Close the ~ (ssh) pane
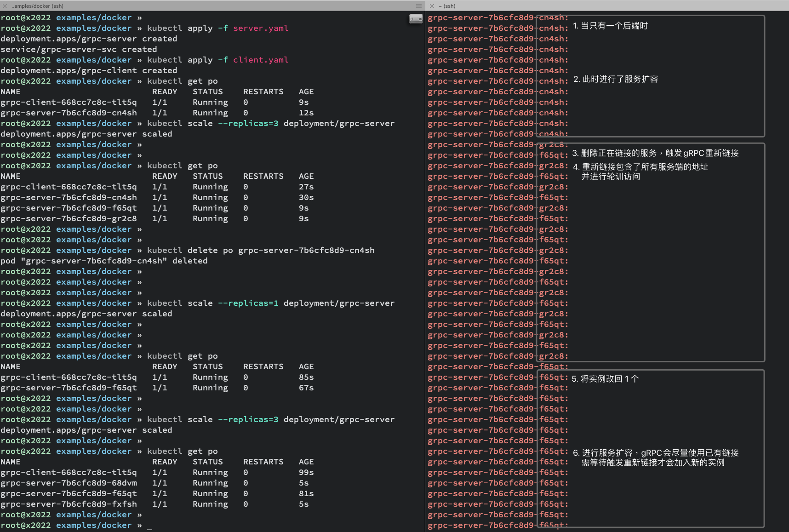Viewport: 789px width, 532px height. (432, 6)
